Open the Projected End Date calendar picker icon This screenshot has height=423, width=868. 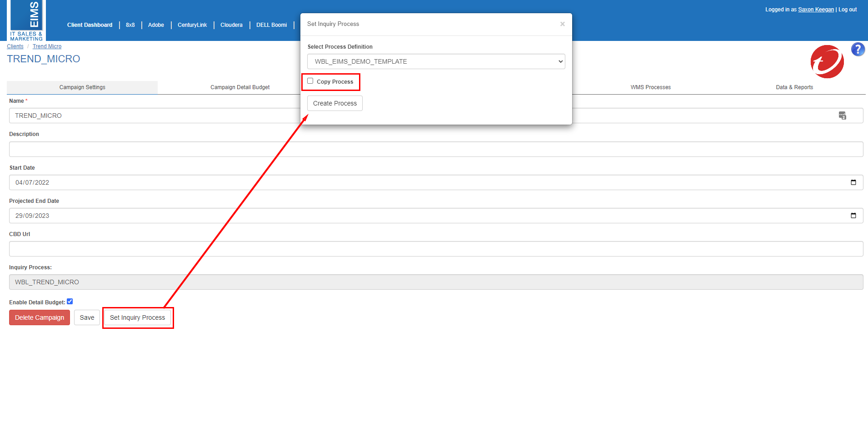click(853, 216)
